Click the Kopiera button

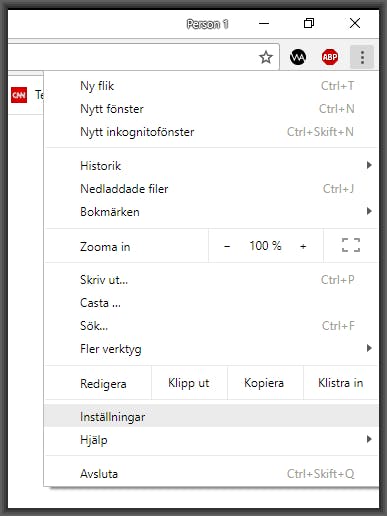(265, 383)
